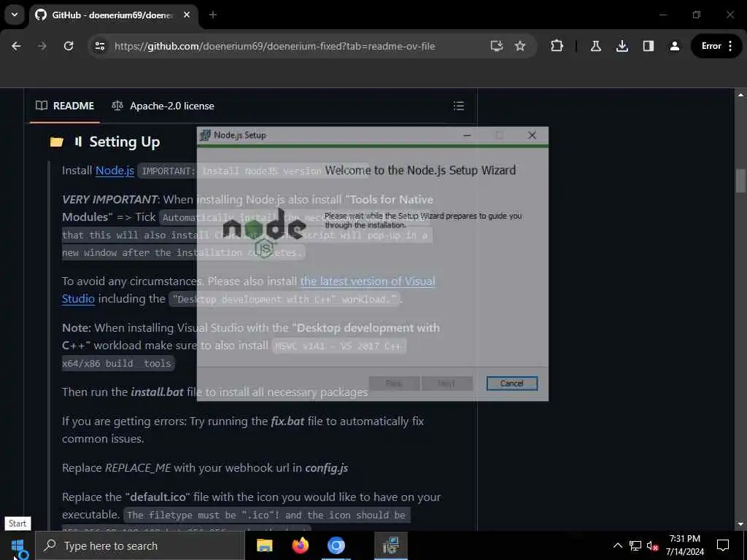The height and width of the screenshot is (560, 747).
Task: Open Firefox from the taskbar
Action: tap(300, 545)
